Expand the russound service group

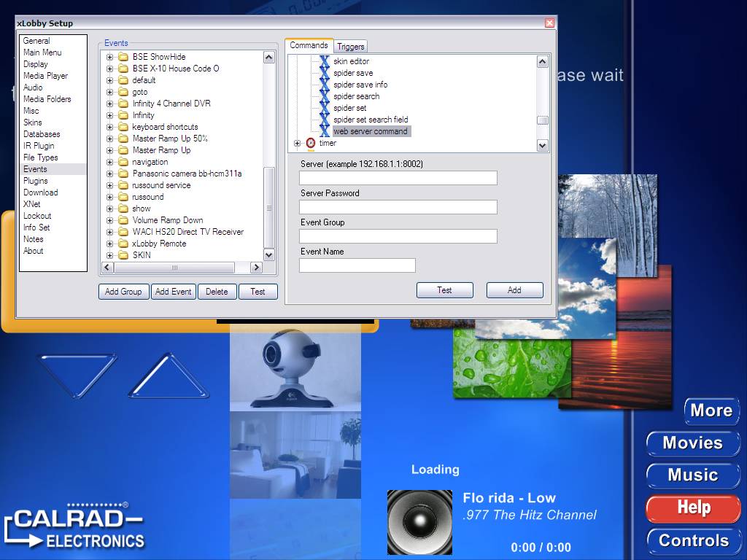click(x=109, y=185)
